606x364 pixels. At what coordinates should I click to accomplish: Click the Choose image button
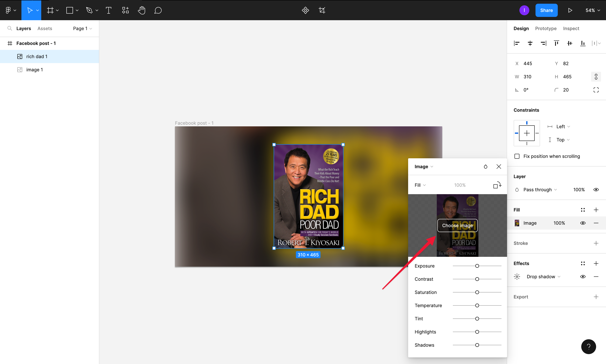[x=457, y=225]
